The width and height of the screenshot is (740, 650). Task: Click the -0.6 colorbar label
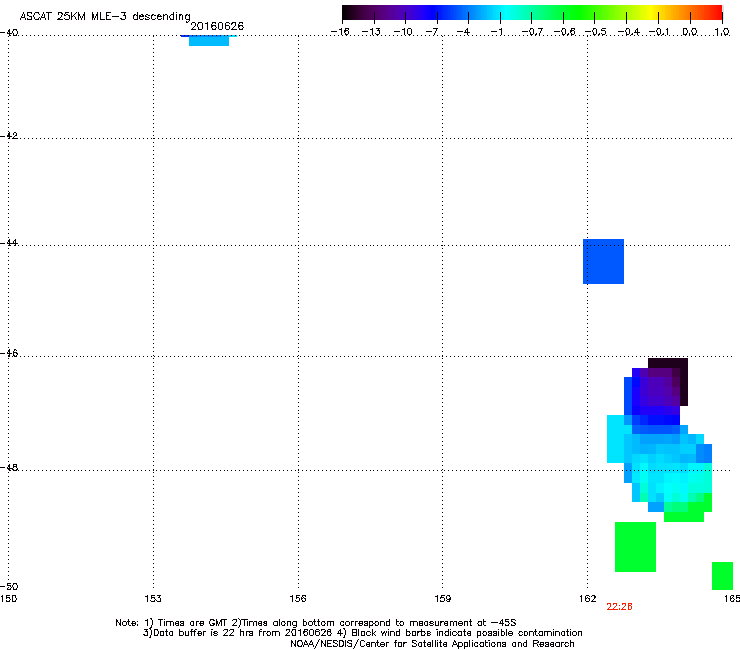pos(564,32)
